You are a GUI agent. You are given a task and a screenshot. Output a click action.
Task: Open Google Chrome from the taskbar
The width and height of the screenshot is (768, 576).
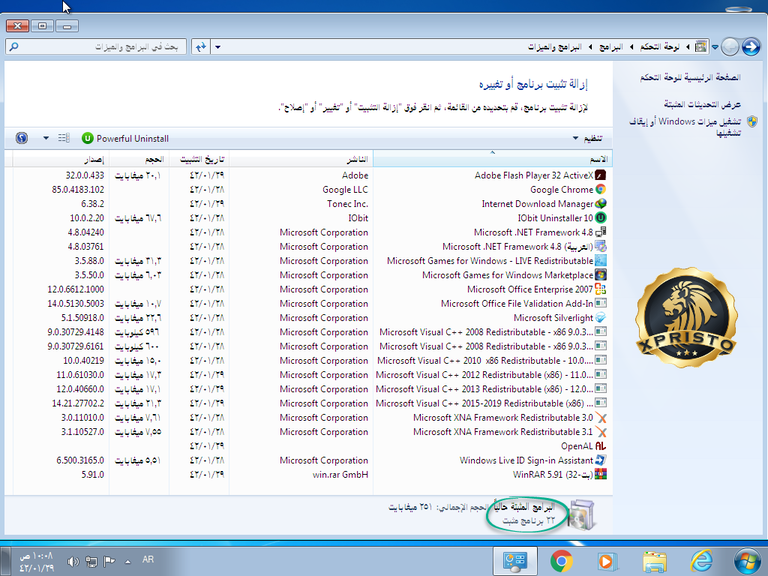click(x=562, y=561)
